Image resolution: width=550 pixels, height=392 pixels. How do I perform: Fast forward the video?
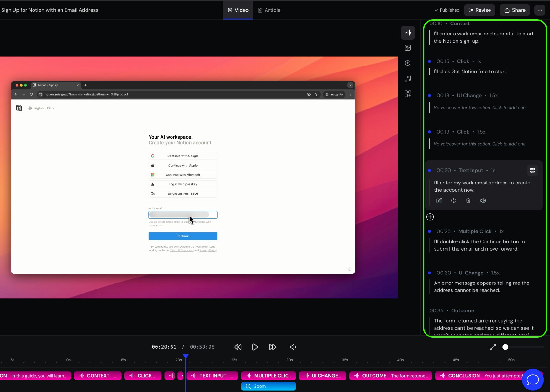pyautogui.click(x=273, y=347)
